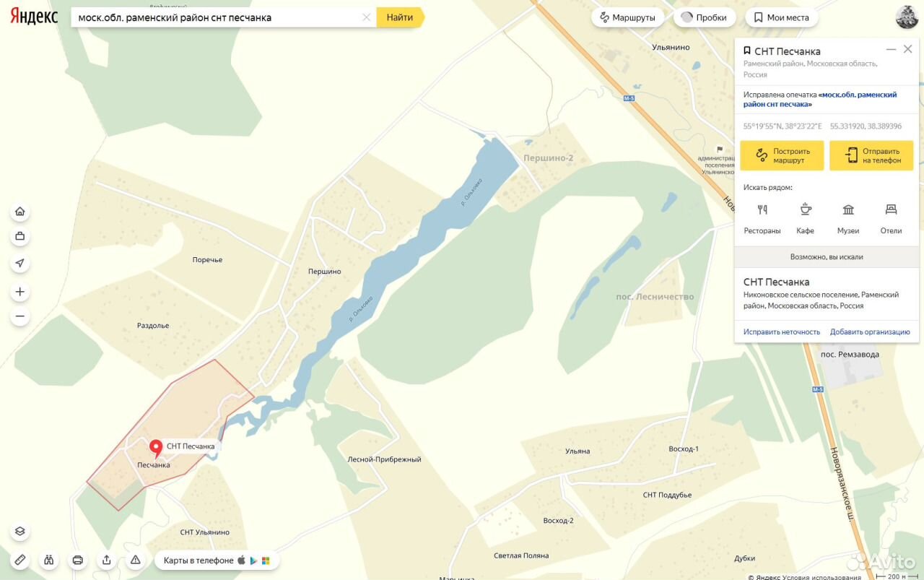Image resolution: width=924 pixels, height=580 pixels.
Task: Click пос. Ремзавода map label
Action: click(850, 354)
